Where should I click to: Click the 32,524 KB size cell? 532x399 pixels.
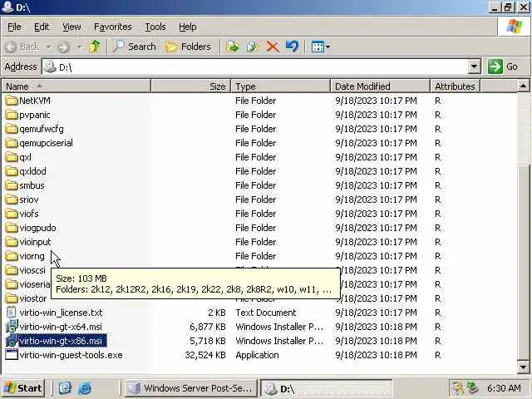coord(205,355)
